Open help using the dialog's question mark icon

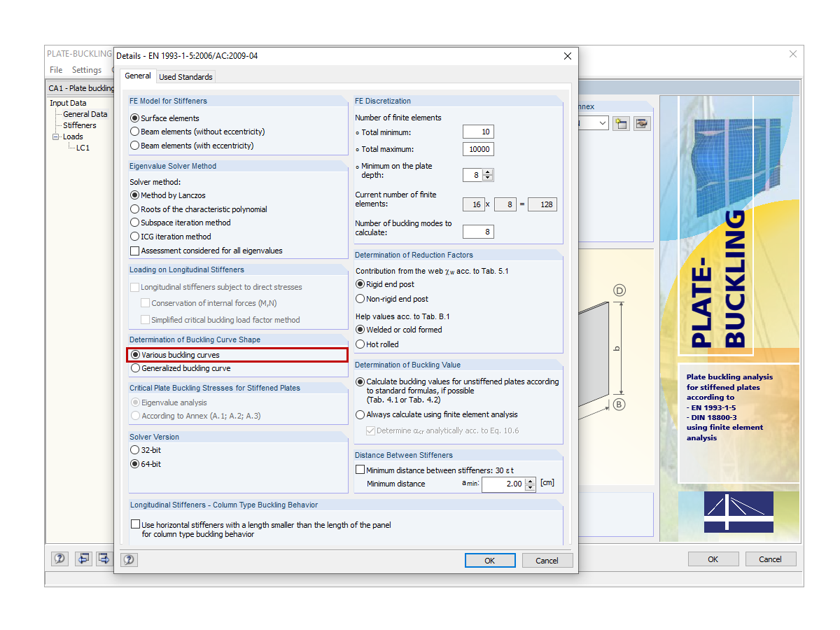click(129, 559)
